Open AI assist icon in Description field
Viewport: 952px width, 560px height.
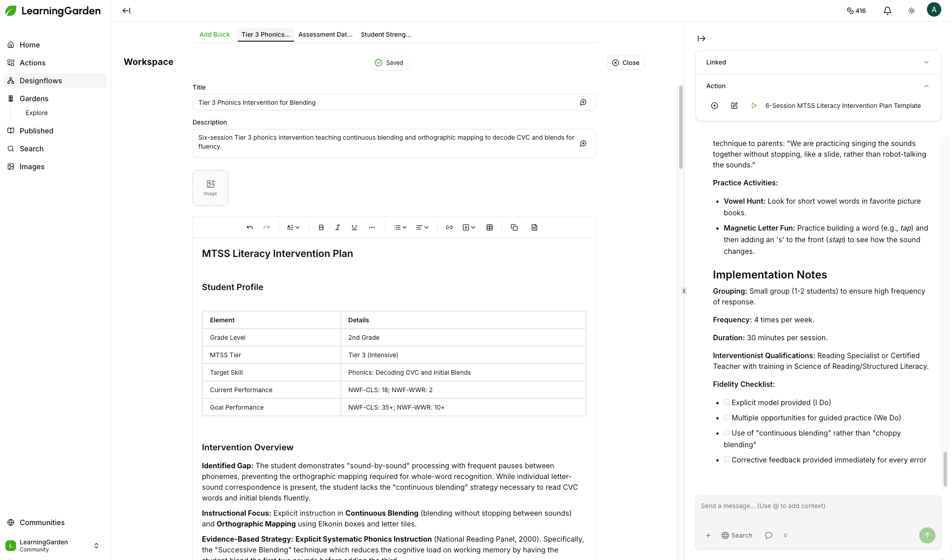tap(583, 144)
